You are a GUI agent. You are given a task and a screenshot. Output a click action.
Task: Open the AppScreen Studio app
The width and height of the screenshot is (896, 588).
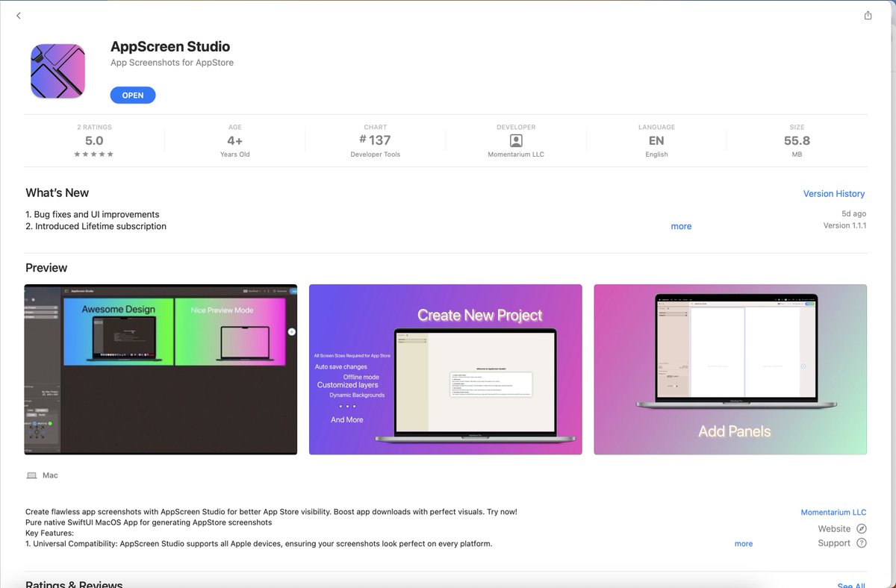coord(133,96)
